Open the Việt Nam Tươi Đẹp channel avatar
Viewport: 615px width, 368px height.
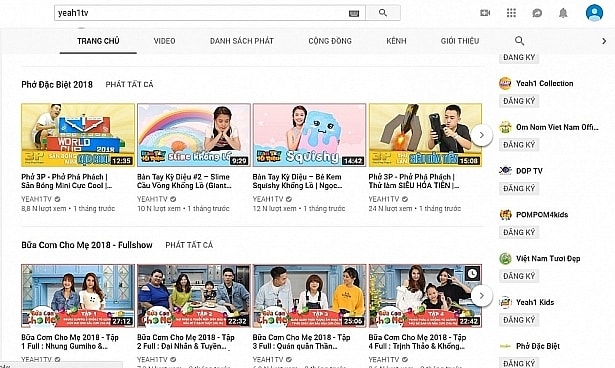[505, 259]
